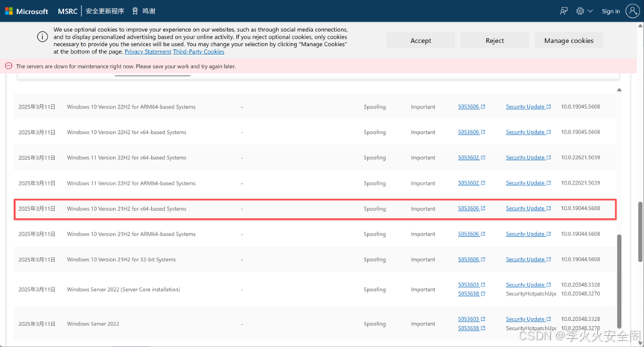Select 'Windows 10 Version 21H2 for 32-bit Systems' text

click(x=121, y=260)
